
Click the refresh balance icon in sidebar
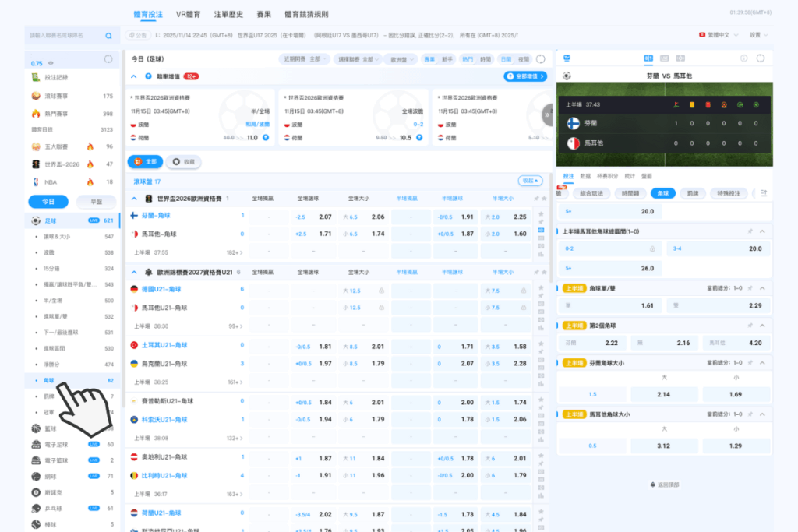(x=108, y=59)
